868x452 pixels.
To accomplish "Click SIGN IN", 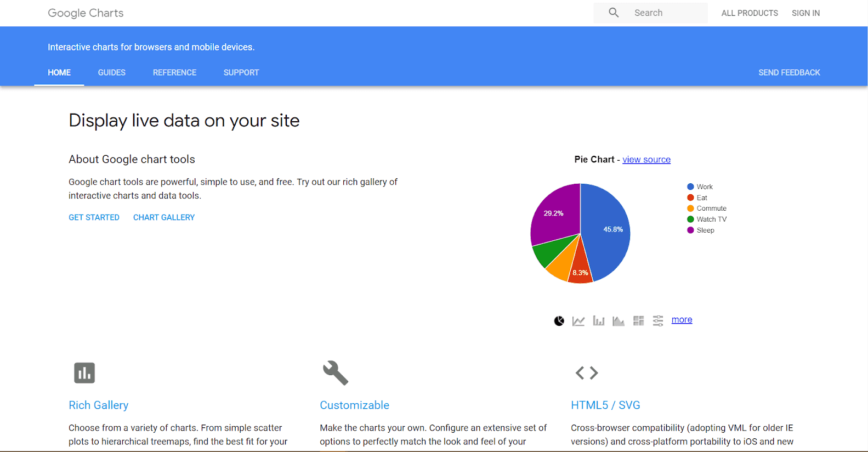I will [x=805, y=13].
